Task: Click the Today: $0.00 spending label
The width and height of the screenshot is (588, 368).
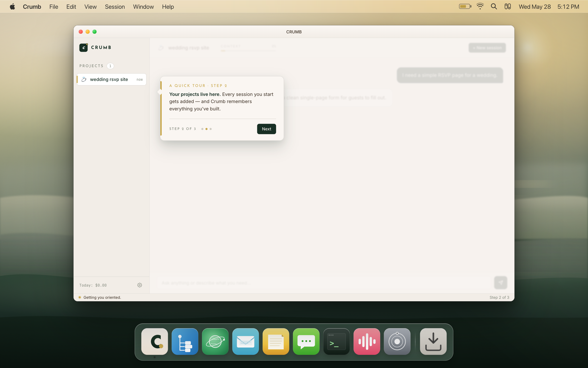Action: 93,285
